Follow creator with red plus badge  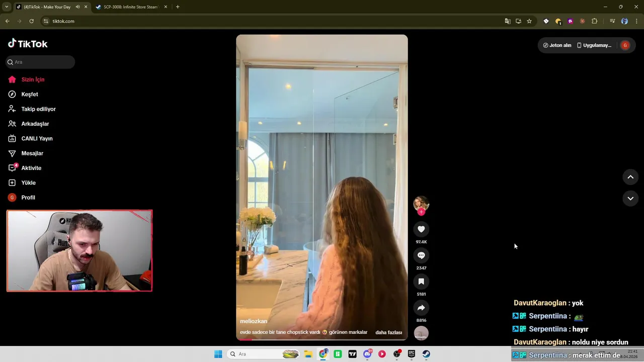421,212
